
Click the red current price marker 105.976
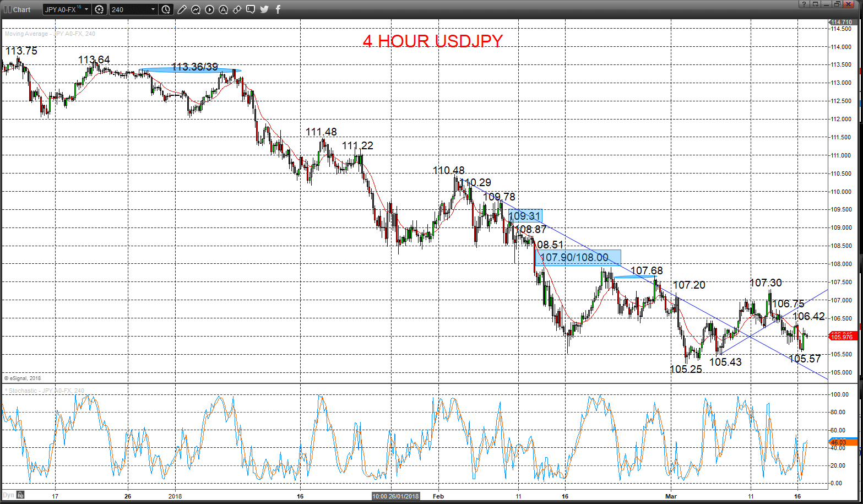tap(842, 337)
